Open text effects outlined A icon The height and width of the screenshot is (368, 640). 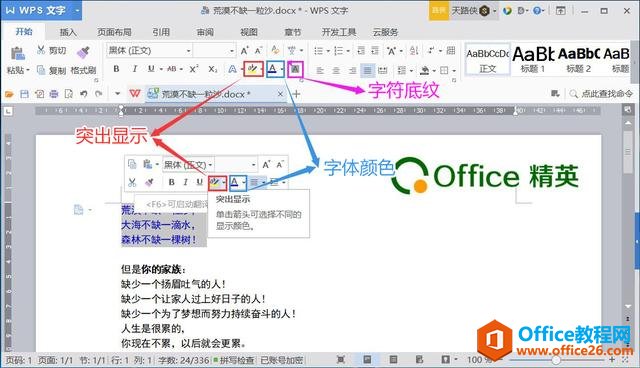[232, 69]
